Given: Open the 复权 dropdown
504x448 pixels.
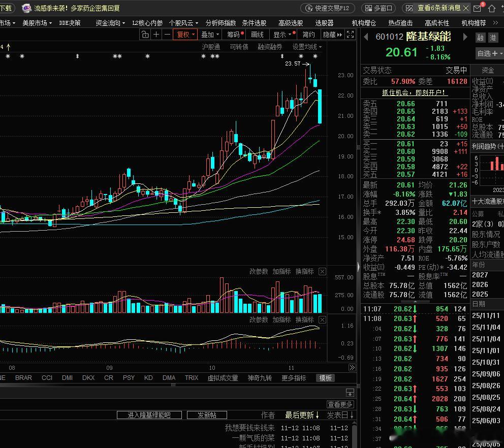Looking at the screenshot, I should click(x=185, y=35).
